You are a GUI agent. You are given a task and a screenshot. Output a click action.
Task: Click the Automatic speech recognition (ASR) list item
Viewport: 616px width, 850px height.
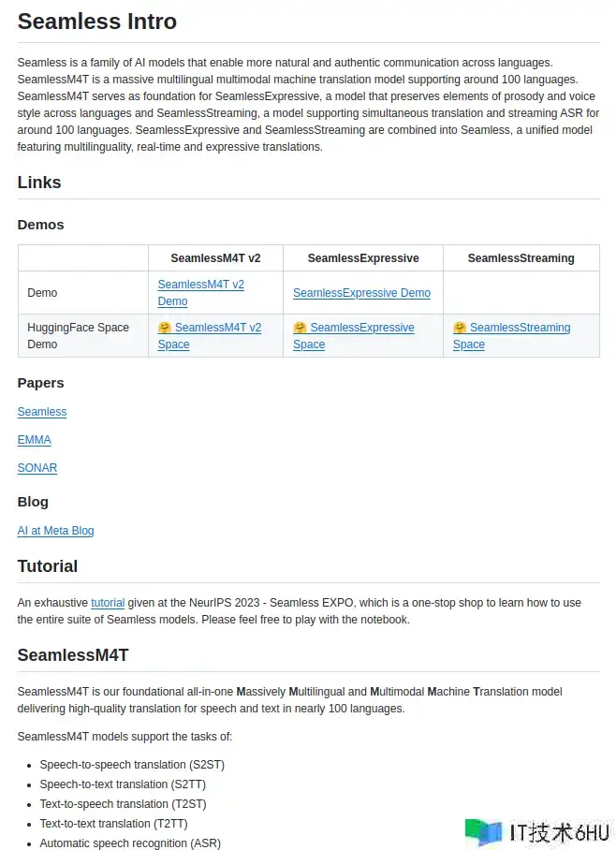(130, 843)
